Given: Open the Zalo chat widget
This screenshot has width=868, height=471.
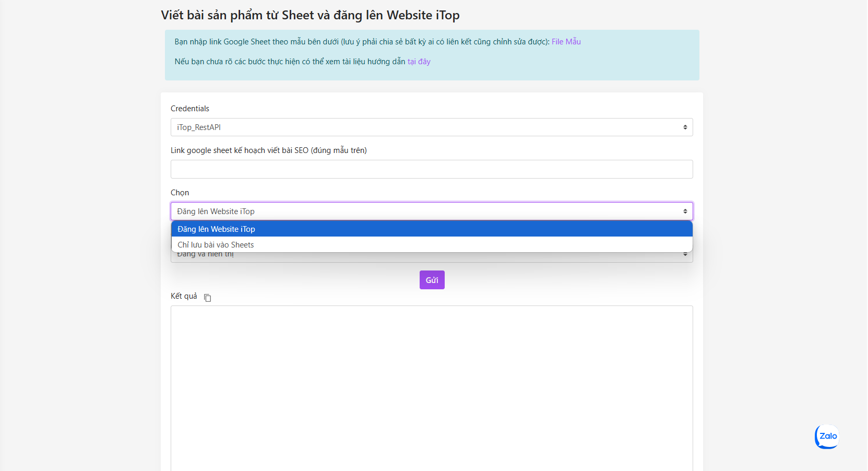Looking at the screenshot, I should click(x=827, y=437).
